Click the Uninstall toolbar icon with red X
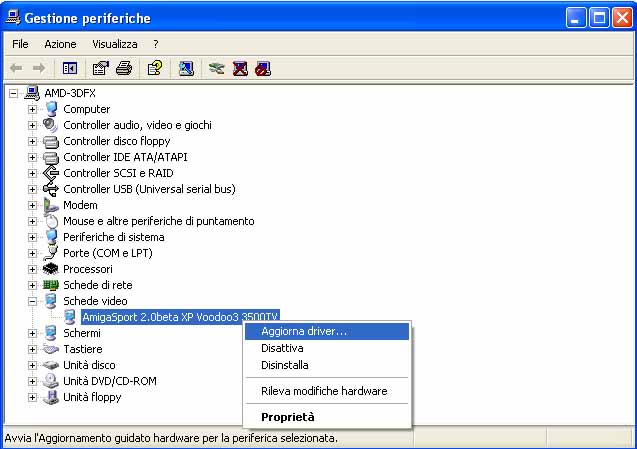Viewport: 637px width, 449px height. pyautogui.click(x=240, y=68)
